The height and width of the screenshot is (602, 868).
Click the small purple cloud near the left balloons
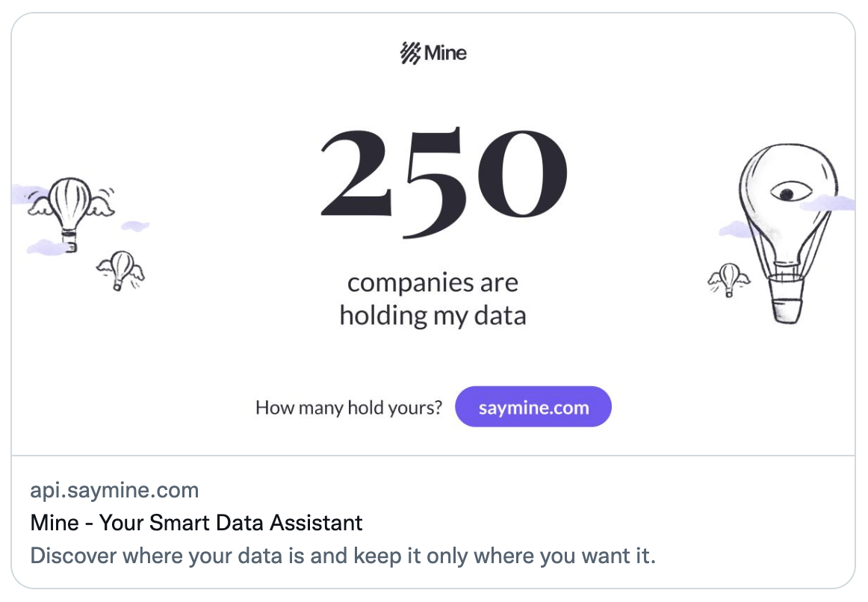(135, 225)
